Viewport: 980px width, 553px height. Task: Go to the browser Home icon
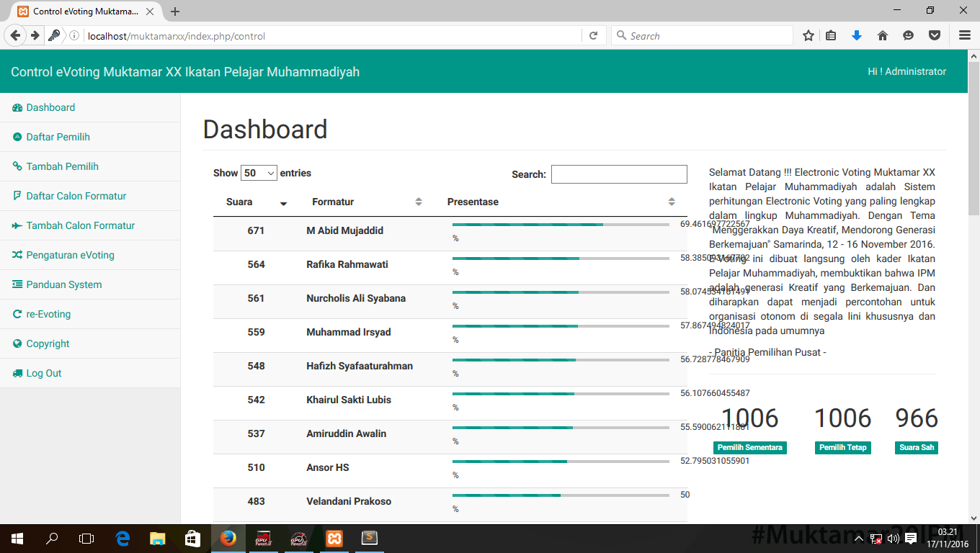(882, 35)
